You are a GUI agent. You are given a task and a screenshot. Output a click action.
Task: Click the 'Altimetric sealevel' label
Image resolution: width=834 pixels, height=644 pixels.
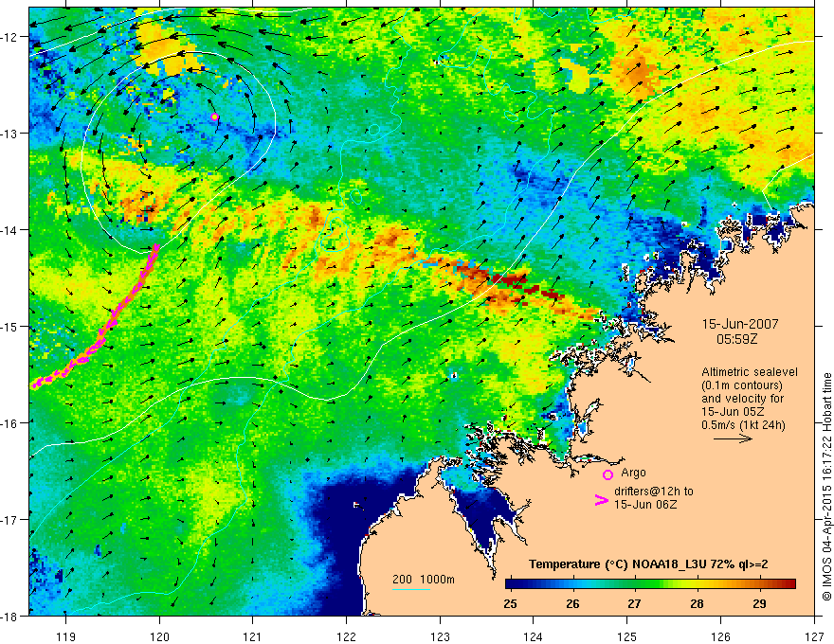[750, 372]
